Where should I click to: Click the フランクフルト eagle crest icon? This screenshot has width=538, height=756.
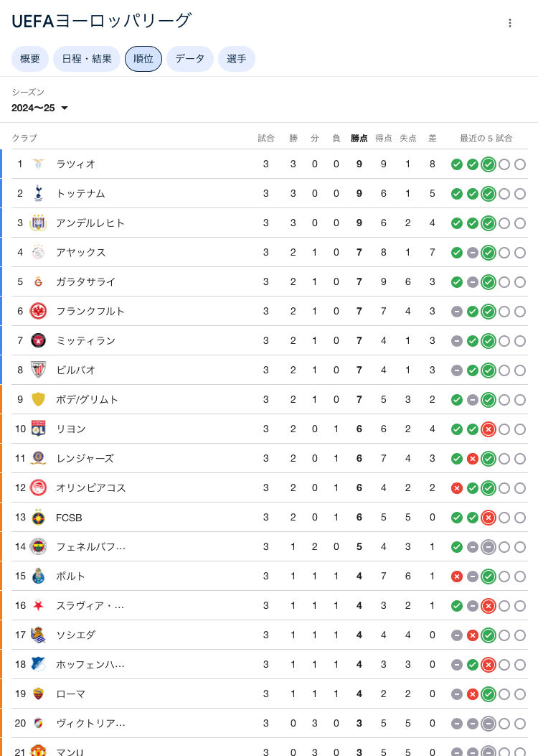(x=38, y=311)
